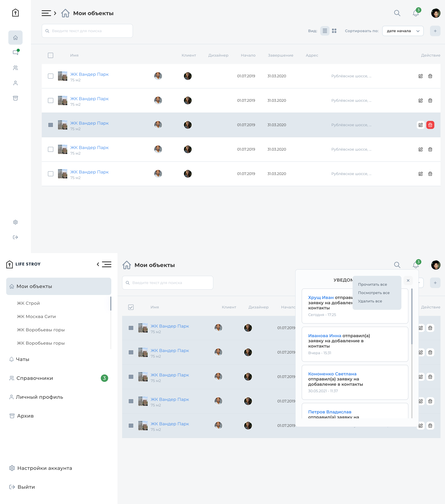The height and width of the screenshot is (504, 445).
Task: Uncheck the select-all checkbox in bottom table
Action: [131, 307]
